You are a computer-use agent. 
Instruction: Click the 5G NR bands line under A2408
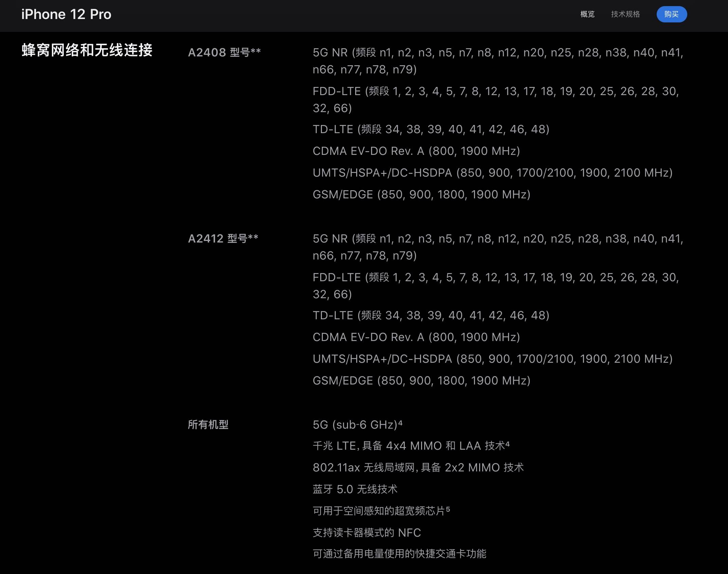pyautogui.click(x=498, y=61)
